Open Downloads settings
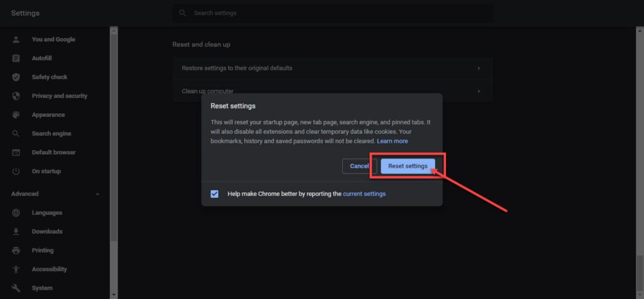The image size is (644, 299). pyautogui.click(x=47, y=232)
